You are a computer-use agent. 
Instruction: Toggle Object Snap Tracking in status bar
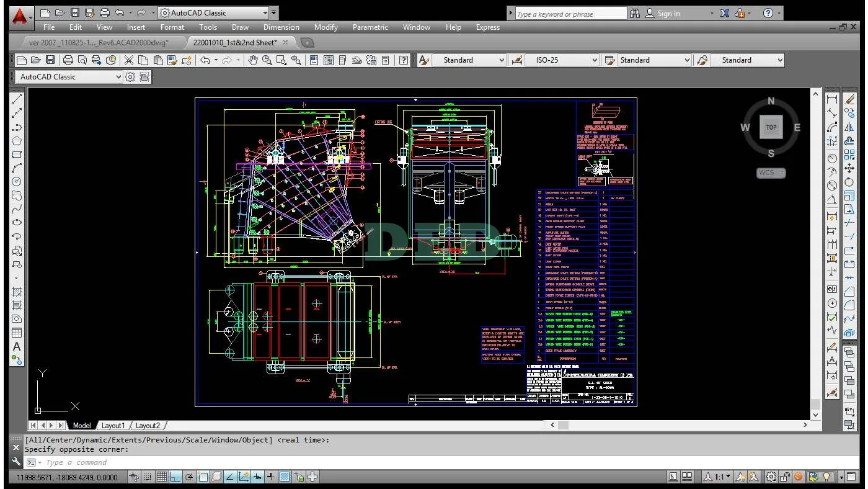click(x=230, y=477)
